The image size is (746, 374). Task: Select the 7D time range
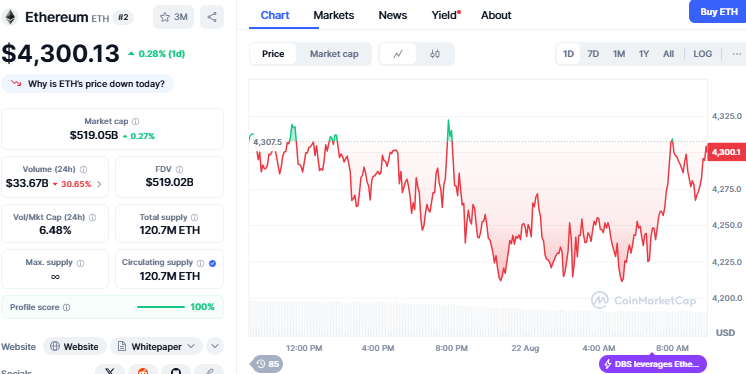[x=593, y=54]
